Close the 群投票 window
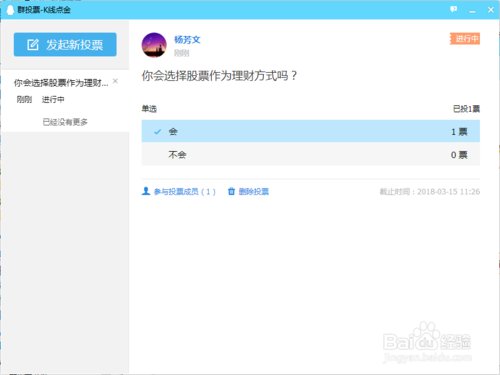 [491, 10]
